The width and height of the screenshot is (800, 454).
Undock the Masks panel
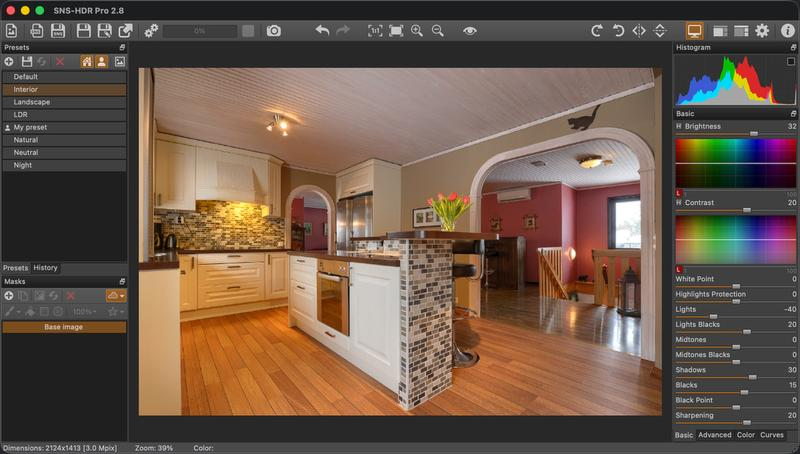pyautogui.click(x=122, y=282)
